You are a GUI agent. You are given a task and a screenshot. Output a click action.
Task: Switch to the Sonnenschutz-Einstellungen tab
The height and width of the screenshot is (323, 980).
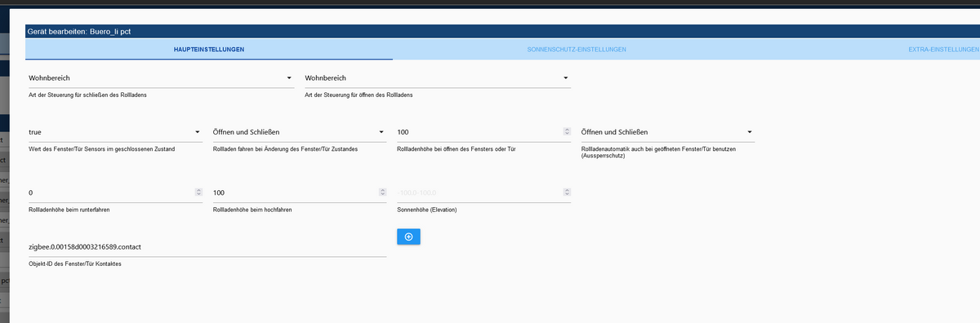click(577, 50)
